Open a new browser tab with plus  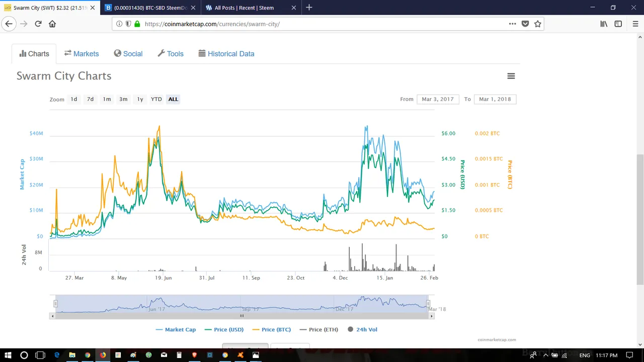(x=309, y=8)
